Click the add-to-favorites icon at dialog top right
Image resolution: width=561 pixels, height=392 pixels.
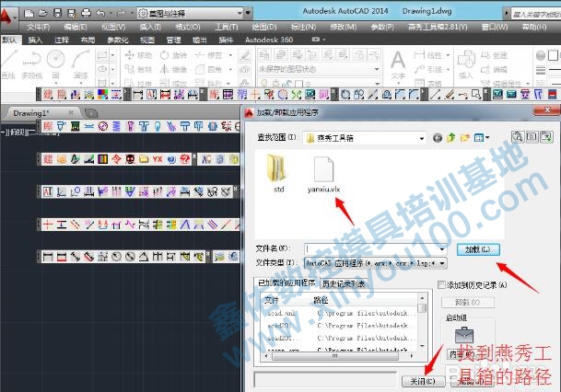click(x=546, y=137)
